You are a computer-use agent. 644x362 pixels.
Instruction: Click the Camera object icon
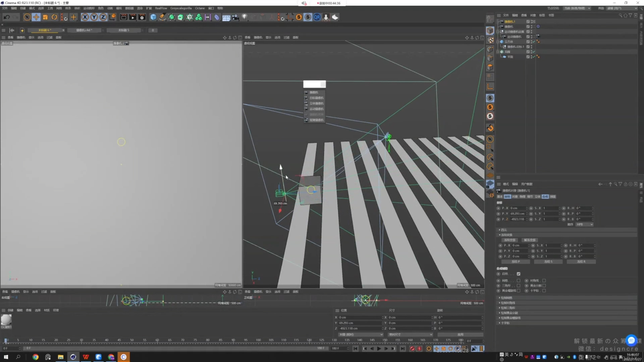235,17
